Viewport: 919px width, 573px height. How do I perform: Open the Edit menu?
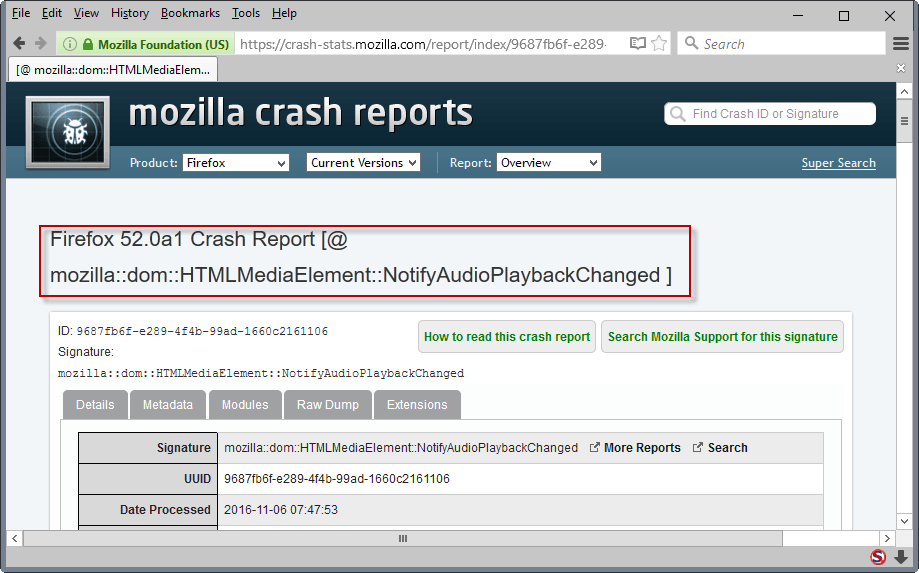52,13
